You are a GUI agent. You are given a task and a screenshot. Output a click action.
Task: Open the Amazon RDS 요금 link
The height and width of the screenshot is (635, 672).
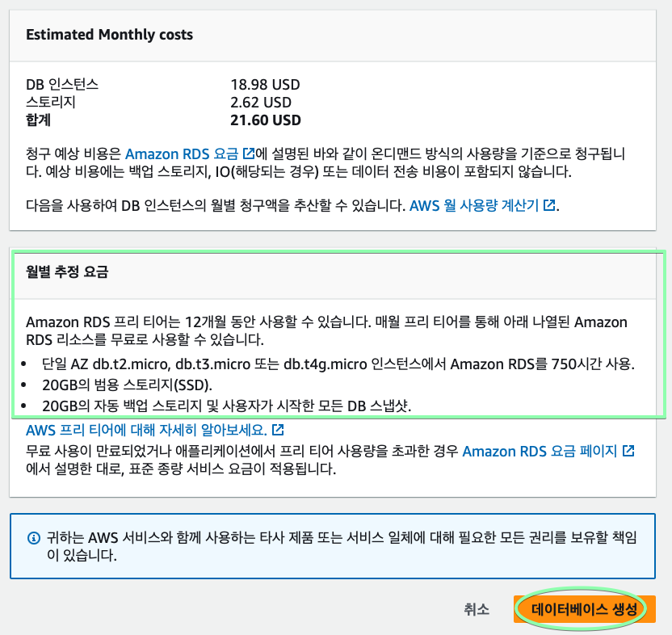tap(181, 153)
